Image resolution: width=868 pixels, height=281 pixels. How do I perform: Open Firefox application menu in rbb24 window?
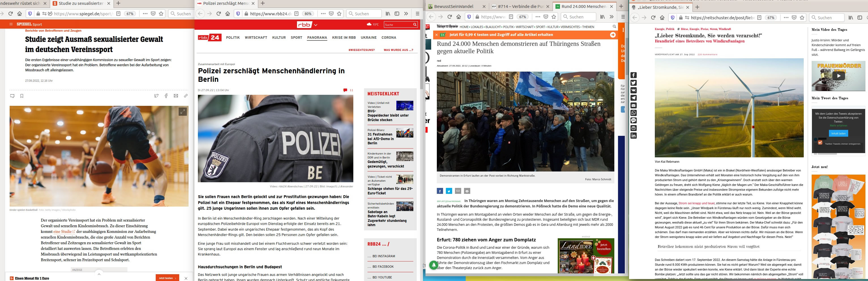point(418,14)
